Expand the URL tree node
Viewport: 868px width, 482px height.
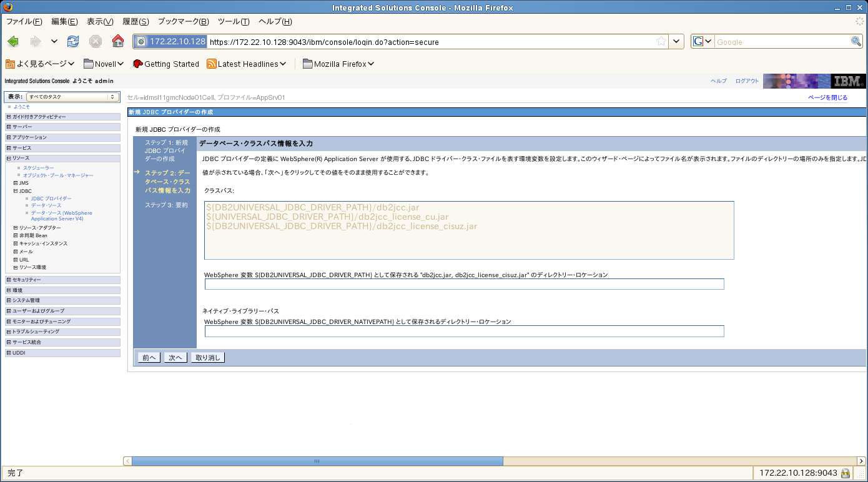point(16,260)
